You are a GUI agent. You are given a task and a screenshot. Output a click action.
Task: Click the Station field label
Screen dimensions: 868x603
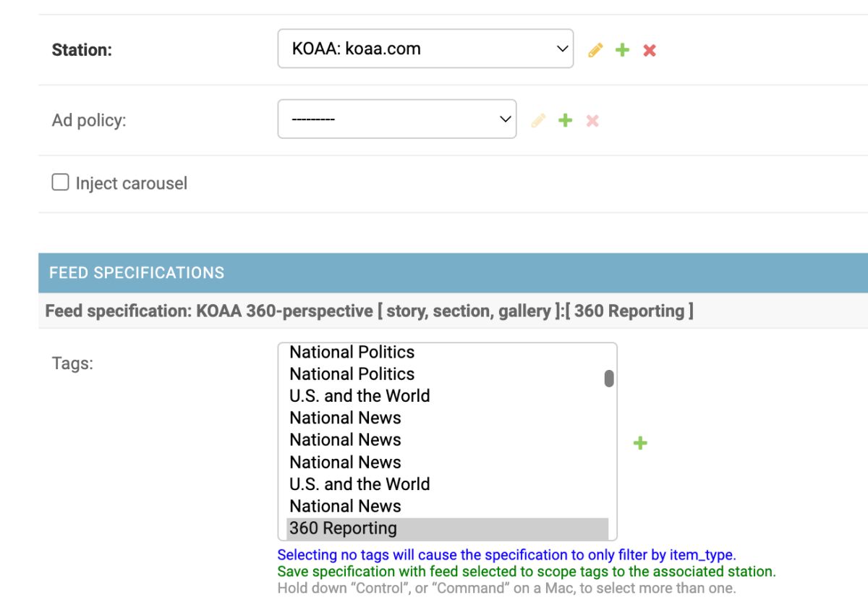(x=82, y=50)
